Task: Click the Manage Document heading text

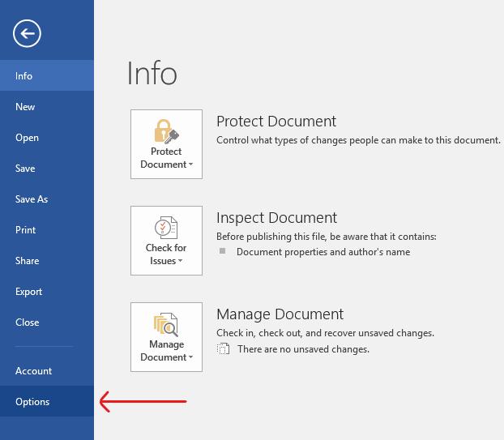Action: coord(280,314)
